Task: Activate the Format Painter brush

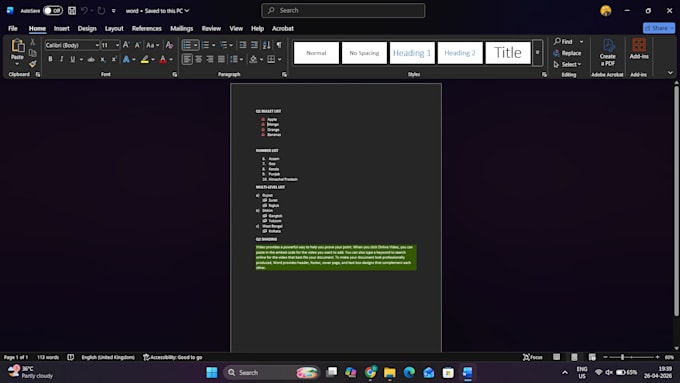Action: [x=33, y=64]
